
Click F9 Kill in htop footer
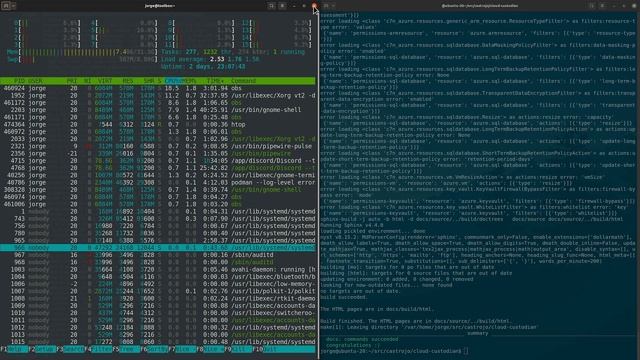[x=237, y=349]
